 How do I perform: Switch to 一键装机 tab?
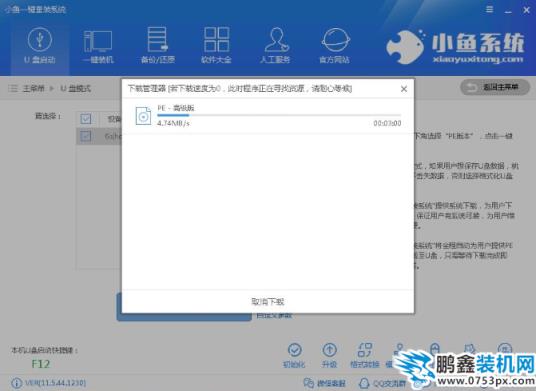click(x=98, y=46)
